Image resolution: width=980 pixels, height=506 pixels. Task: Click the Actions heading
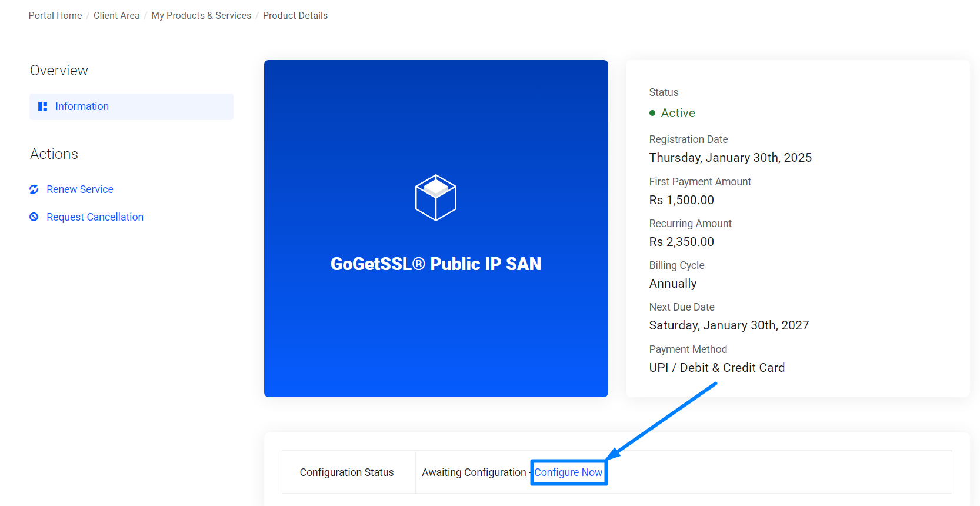coord(54,154)
